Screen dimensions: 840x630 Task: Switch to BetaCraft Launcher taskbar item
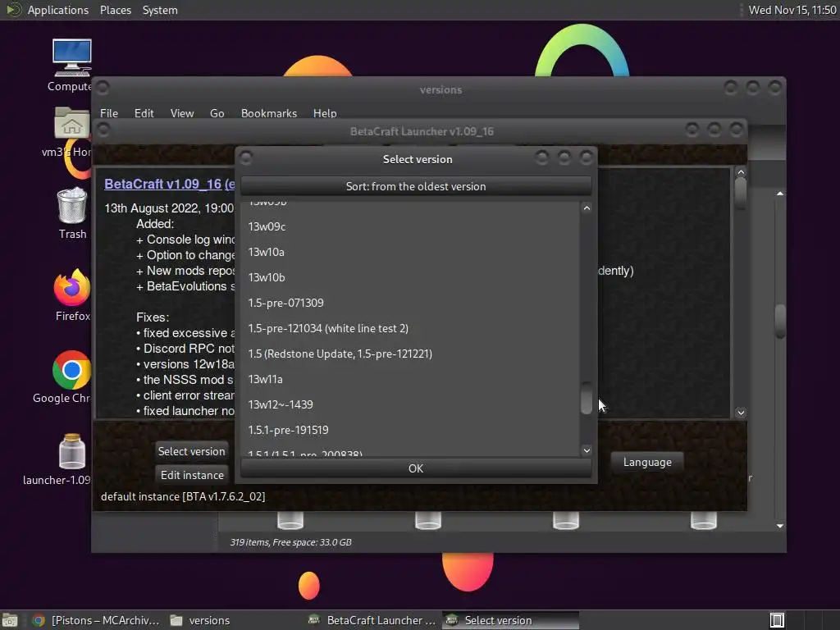pos(373,620)
